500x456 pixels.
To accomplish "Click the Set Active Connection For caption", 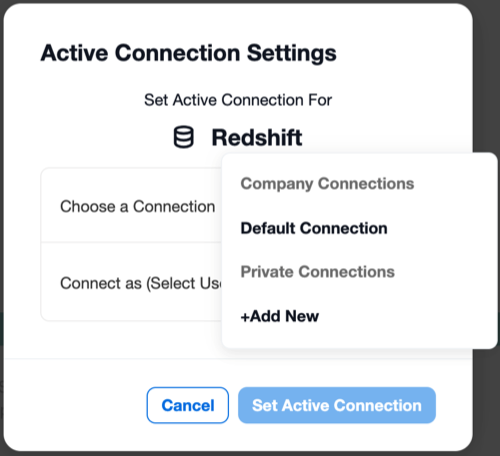I will [x=238, y=100].
